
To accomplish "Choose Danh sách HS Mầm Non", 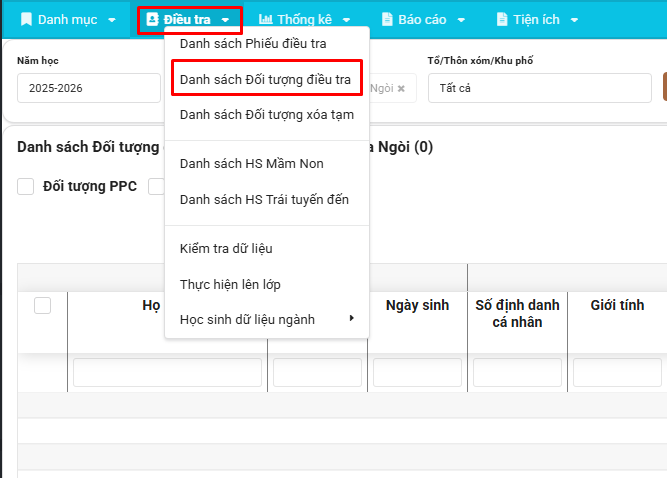I will (x=252, y=164).
